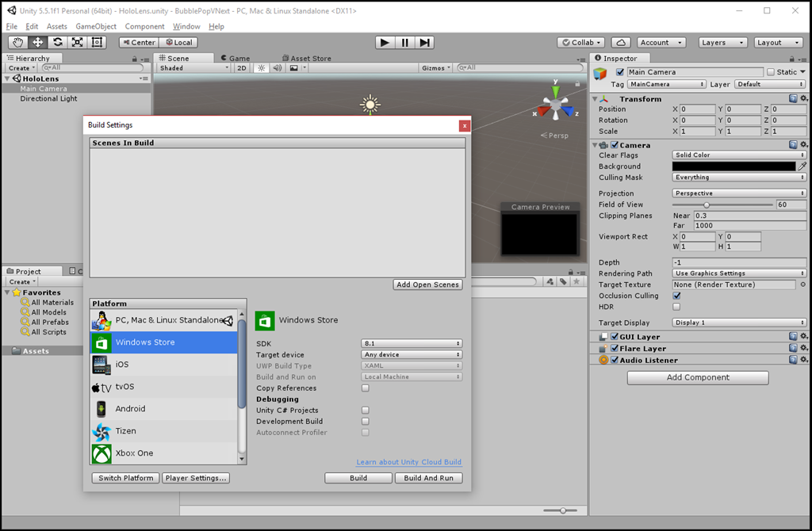Toggle scene lighting sun icon
812x531 pixels.
(261, 68)
